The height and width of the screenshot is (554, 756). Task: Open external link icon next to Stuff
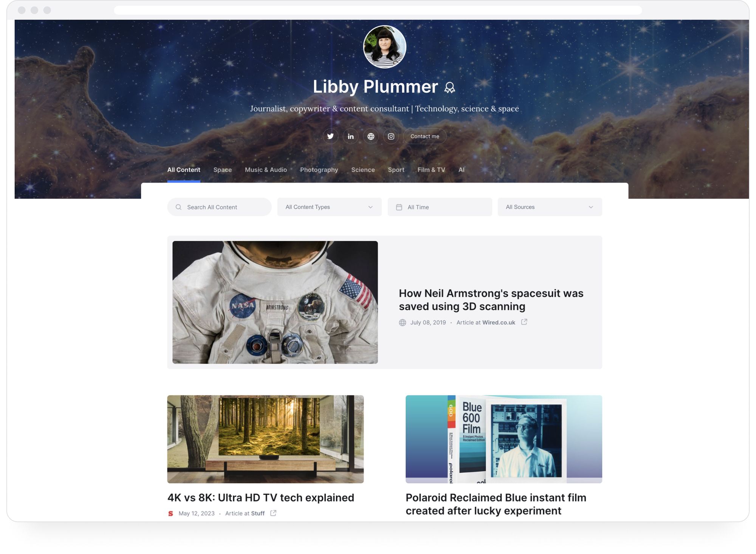273,513
